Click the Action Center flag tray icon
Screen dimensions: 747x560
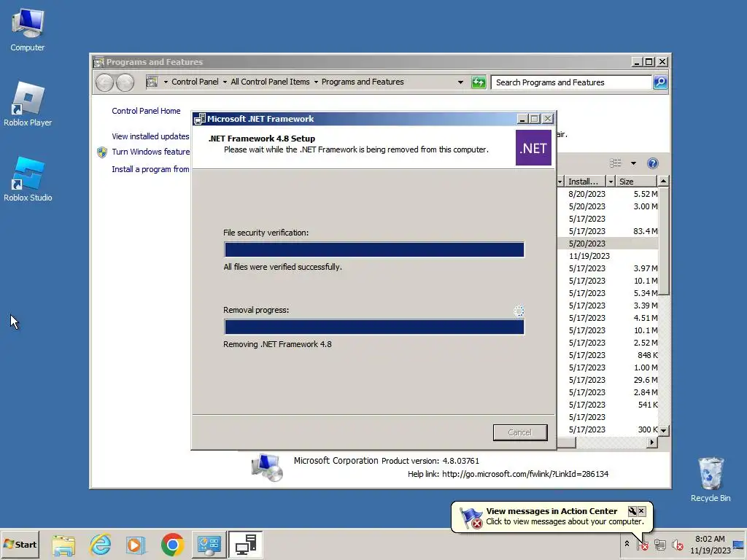pyautogui.click(x=643, y=545)
